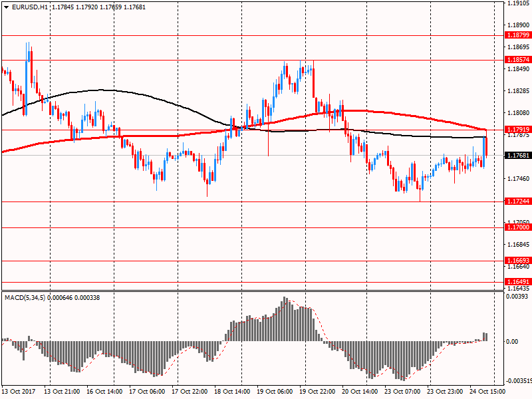The image size is (532, 399).
Task: Select the MACD(5,34,5) indicator label
Action: (x=25, y=298)
